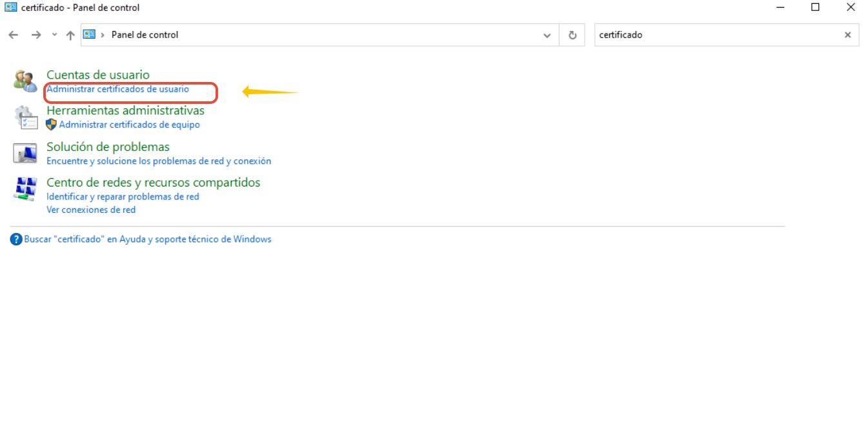The width and height of the screenshot is (868, 442).
Task: Expand the chevron before Panel de control
Action: (103, 35)
